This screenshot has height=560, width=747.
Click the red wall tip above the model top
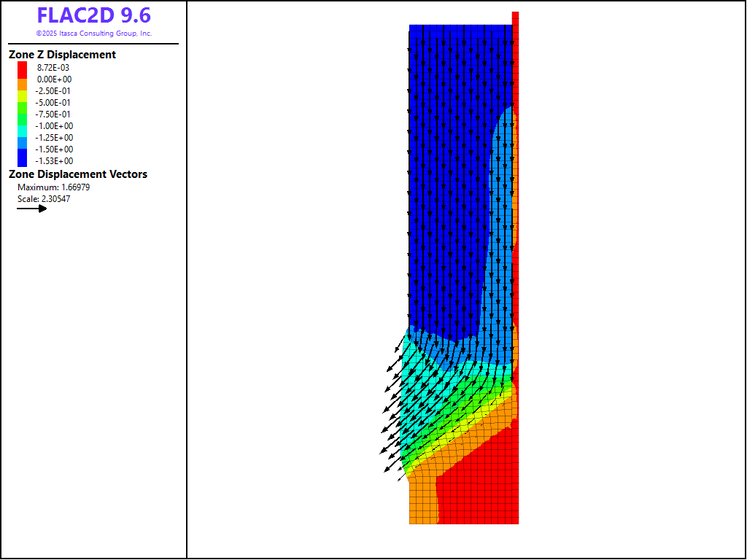pyautogui.click(x=515, y=18)
